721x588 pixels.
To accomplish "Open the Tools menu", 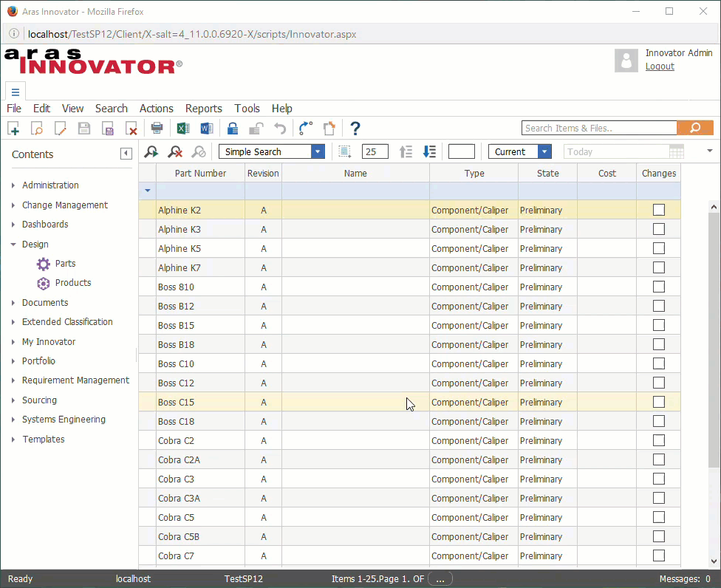I will point(247,109).
